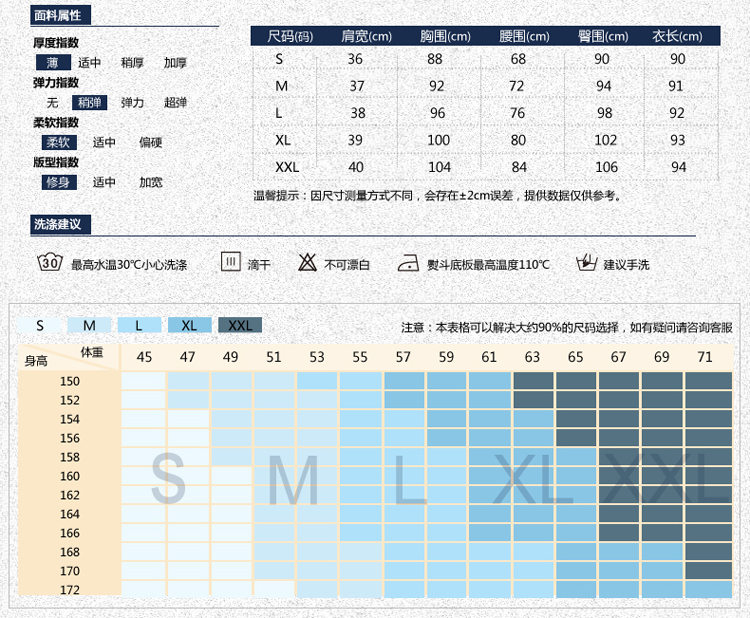The image size is (750, 618).
Task: Click the iron temperature icon
Action: tap(408, 263)
